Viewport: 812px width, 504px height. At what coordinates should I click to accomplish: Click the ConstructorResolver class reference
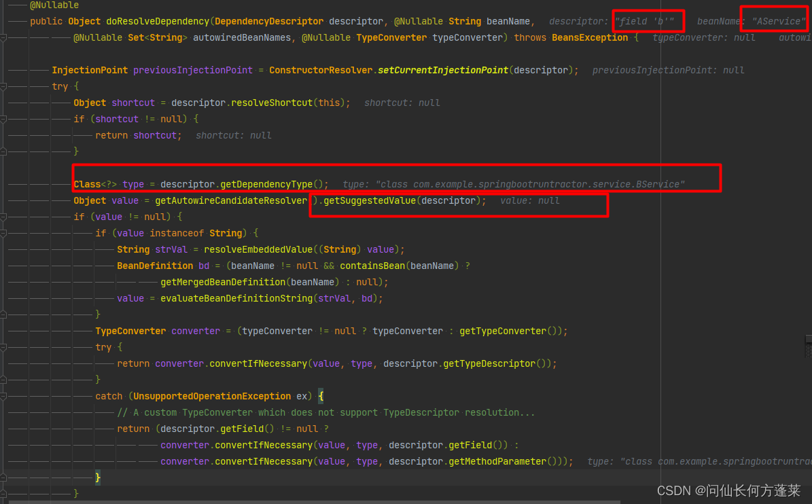321,71
